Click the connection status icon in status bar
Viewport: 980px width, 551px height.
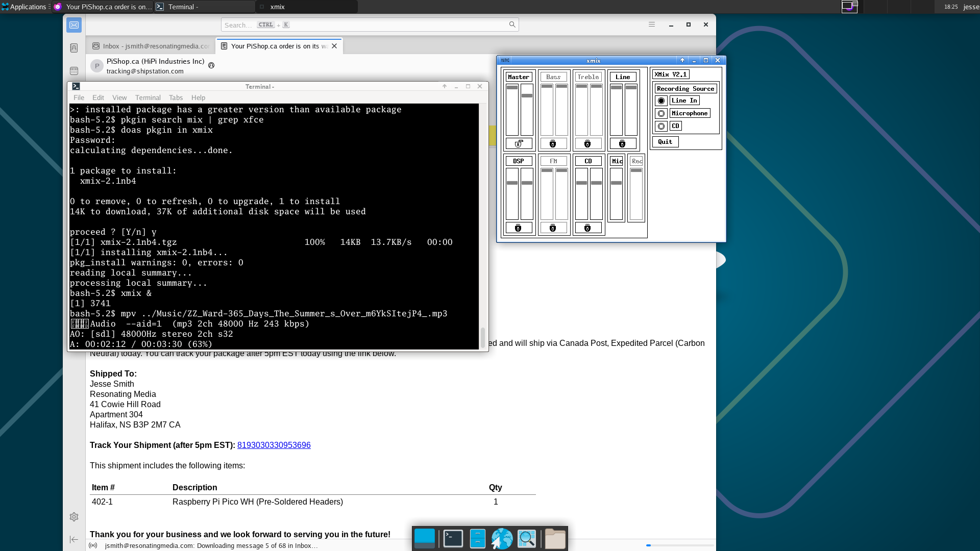(x=93, y=545)
